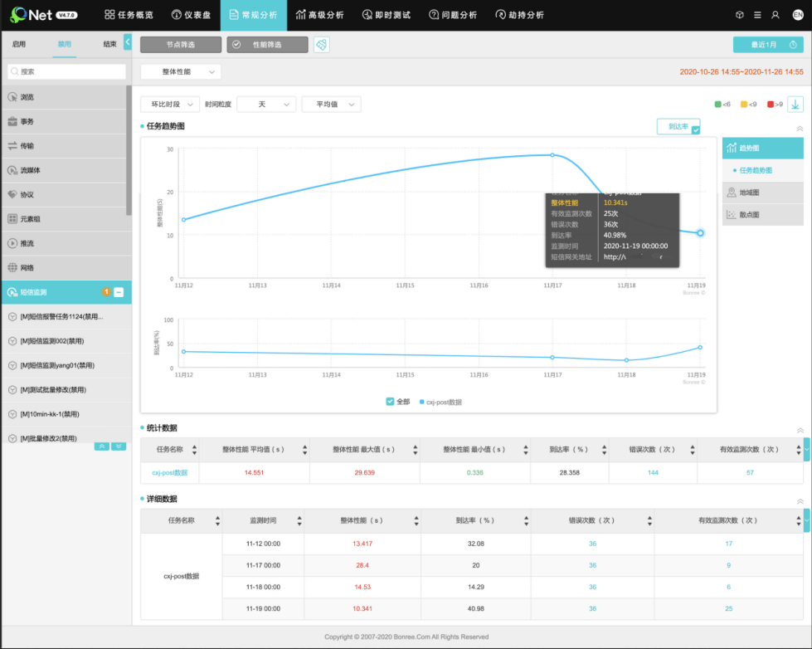Open the 整体性能 metric dropdown
Screen dimensions: 812x649
(180, 72)
